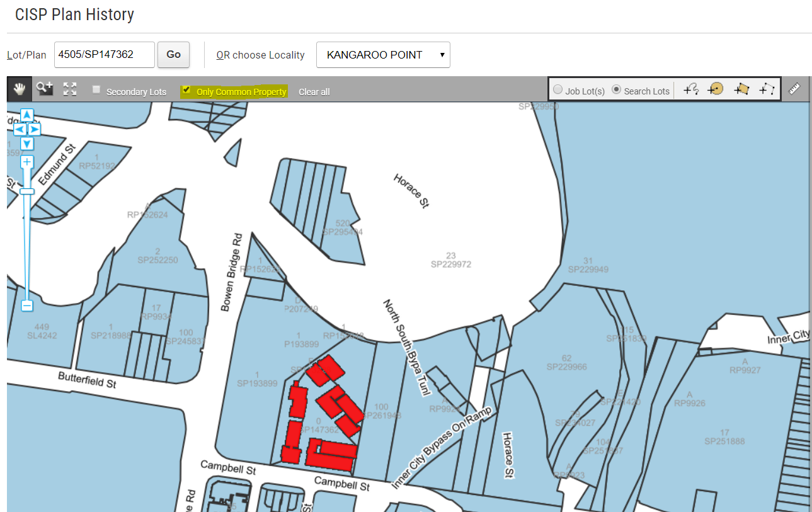This screenshot has height=512, width=812.
Task: Click the North South Bypa Tunl label
Action: pyautogui.click(x=406, y=348)
